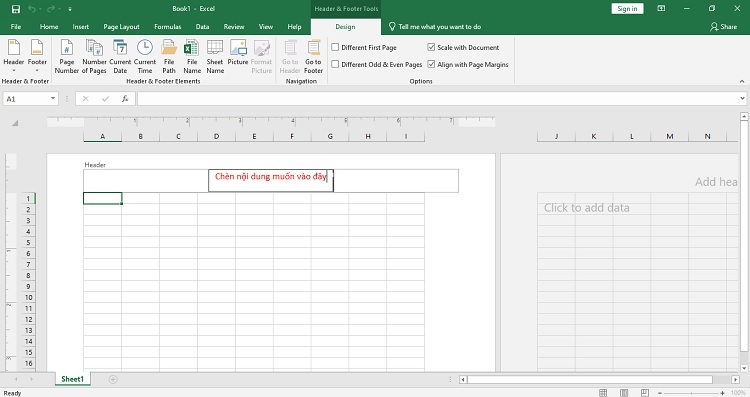The height and width of the screenshot is (397, 750).
Task: Click the Name Box showing A1
Action: (26, 99)
